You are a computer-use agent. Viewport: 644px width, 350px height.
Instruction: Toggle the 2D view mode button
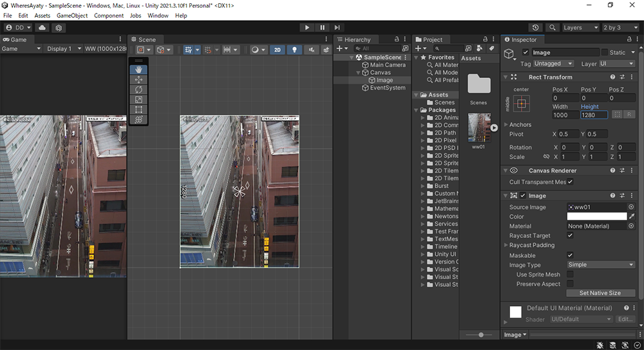pos(277,50)
